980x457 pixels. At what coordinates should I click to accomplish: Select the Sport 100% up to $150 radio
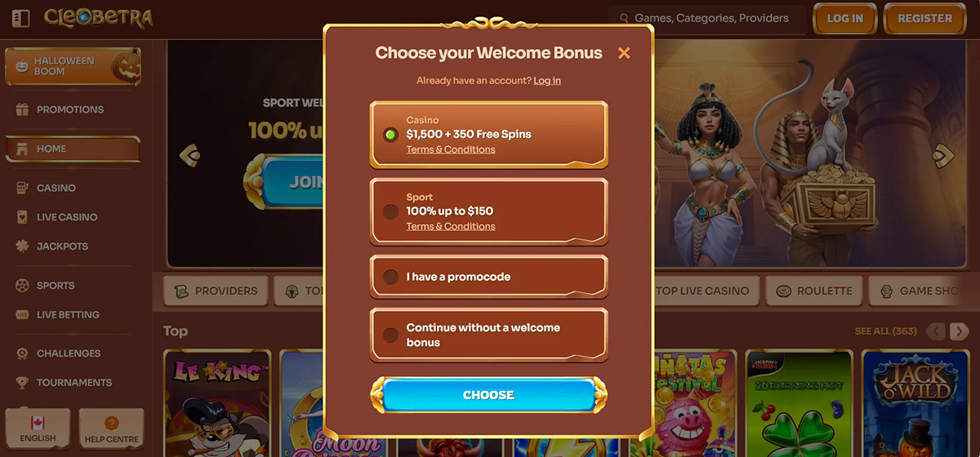point(390,211)
